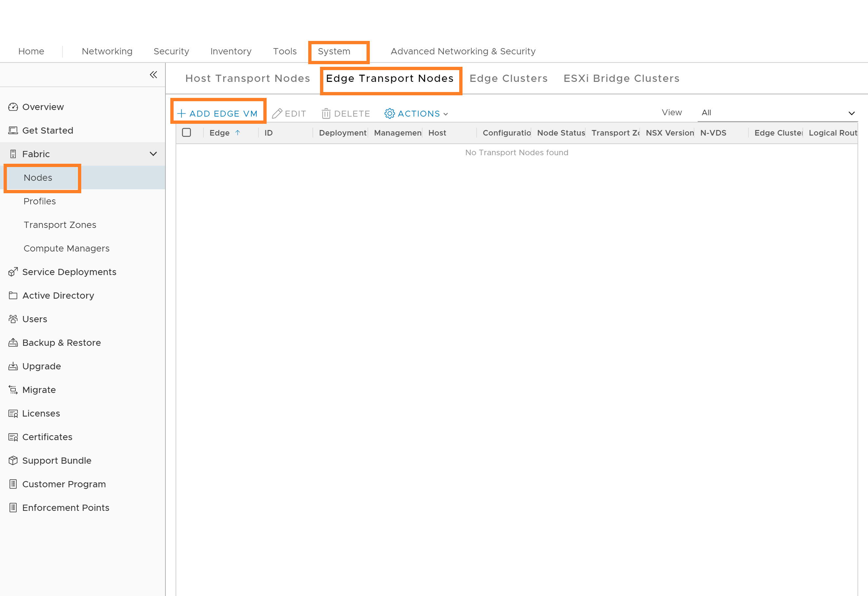The height and width of the screenshot is (596, 868).
Task: Open the Networking top menu
Action: click(x=107, y=51)
